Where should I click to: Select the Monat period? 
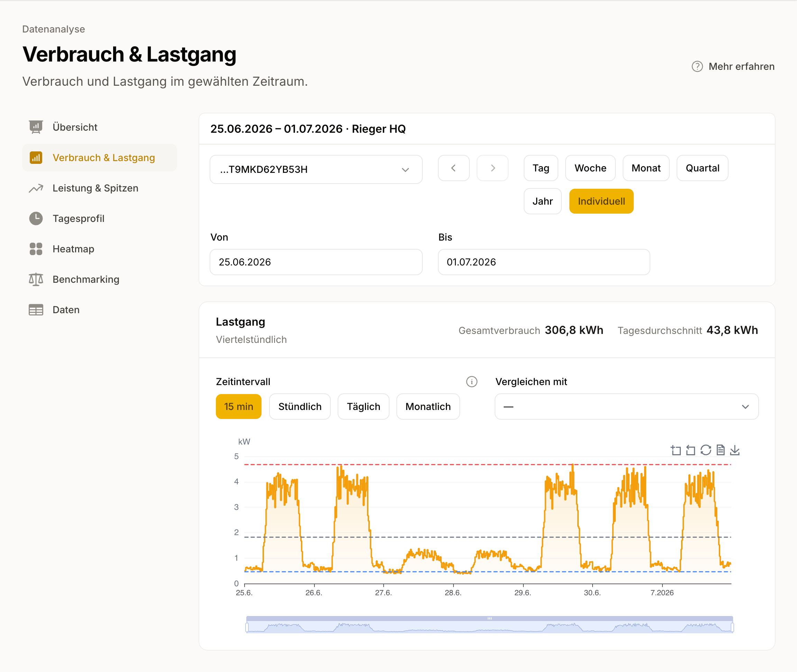(x=646, y=168)
